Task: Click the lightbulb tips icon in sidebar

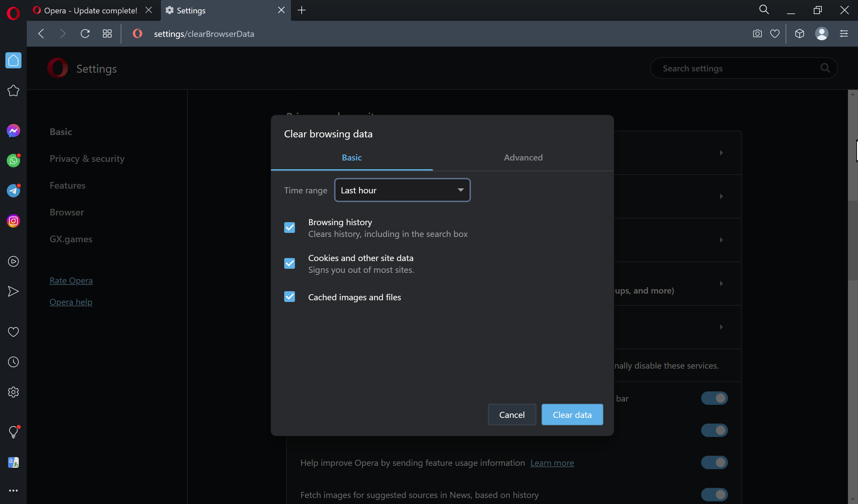Action: (x=13, y=432)
